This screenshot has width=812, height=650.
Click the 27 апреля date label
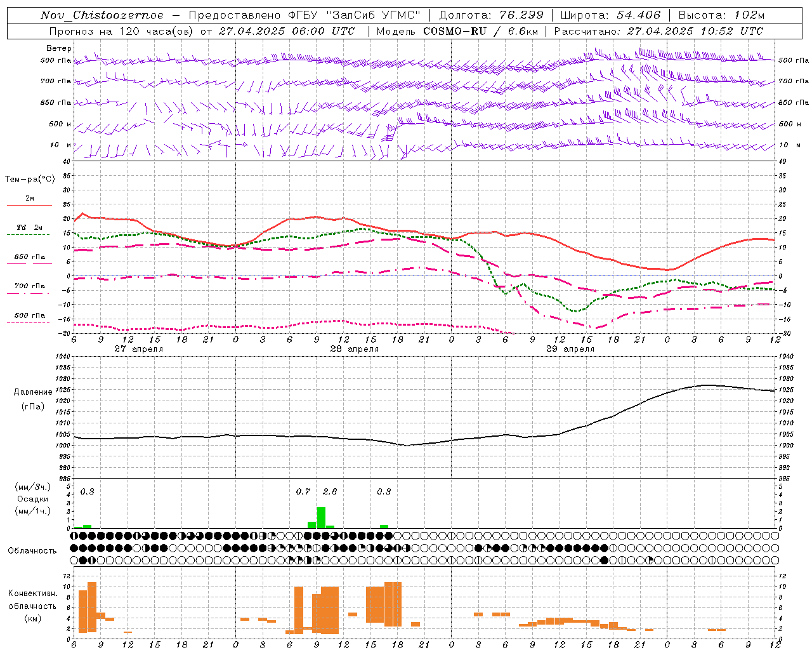tap(138, 349)
